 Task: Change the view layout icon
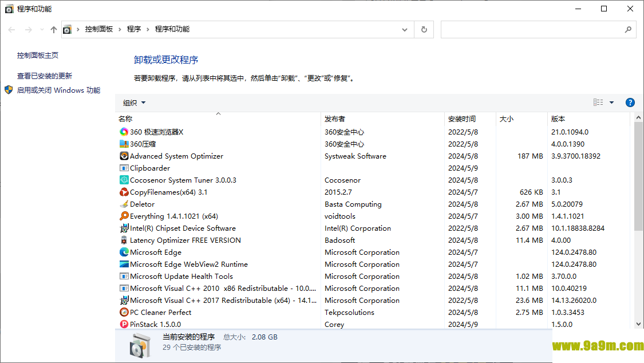click(x=598, y=102)
